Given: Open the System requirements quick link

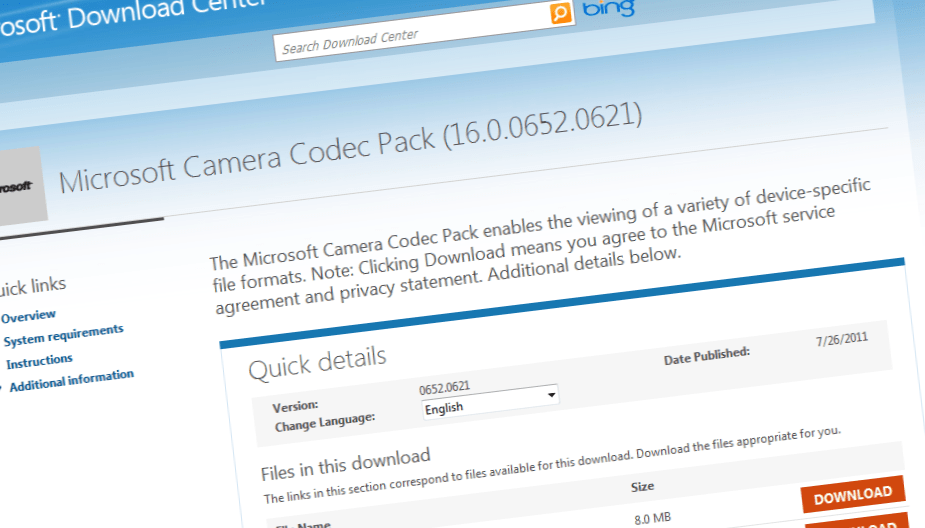Looking at the screenshot, I should point(64,335).
